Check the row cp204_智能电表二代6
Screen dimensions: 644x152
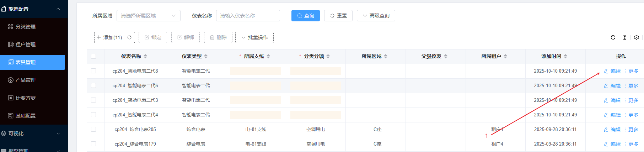point(93,85)
